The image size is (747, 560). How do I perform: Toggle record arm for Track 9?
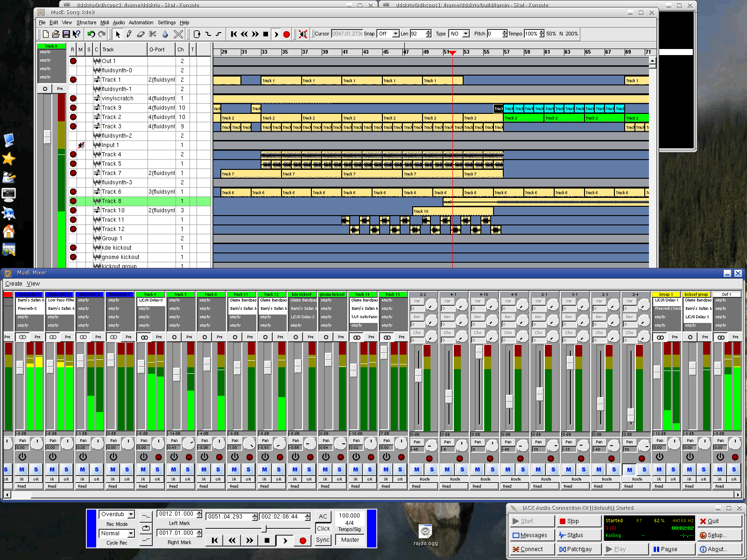pos(73,108)
